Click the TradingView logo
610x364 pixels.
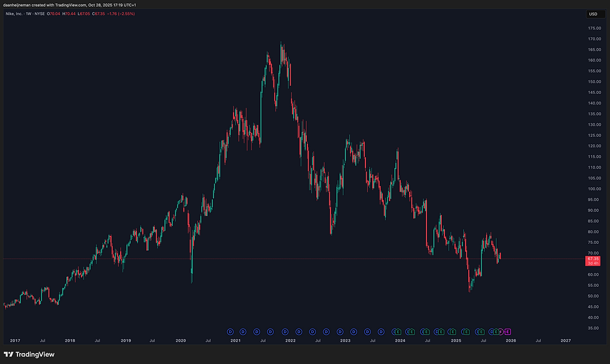click(x=29, y=354)
